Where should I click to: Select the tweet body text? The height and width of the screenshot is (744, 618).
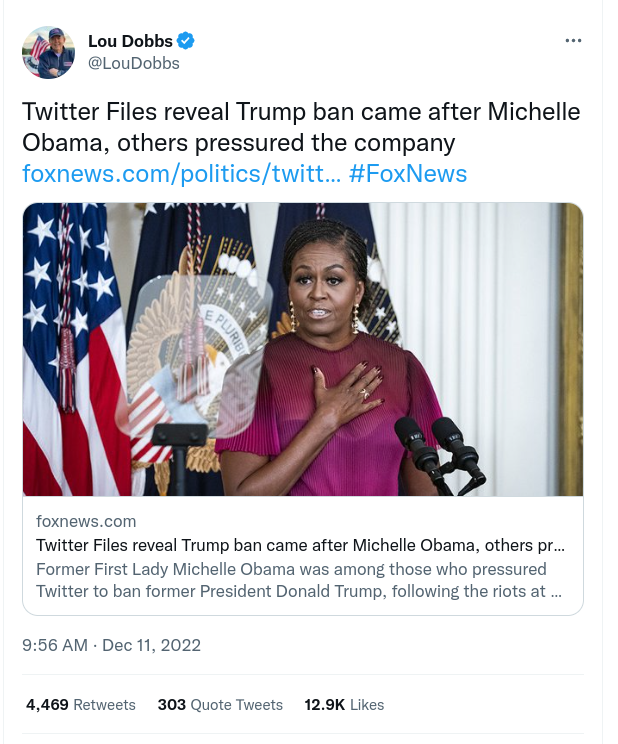[300, 126]
